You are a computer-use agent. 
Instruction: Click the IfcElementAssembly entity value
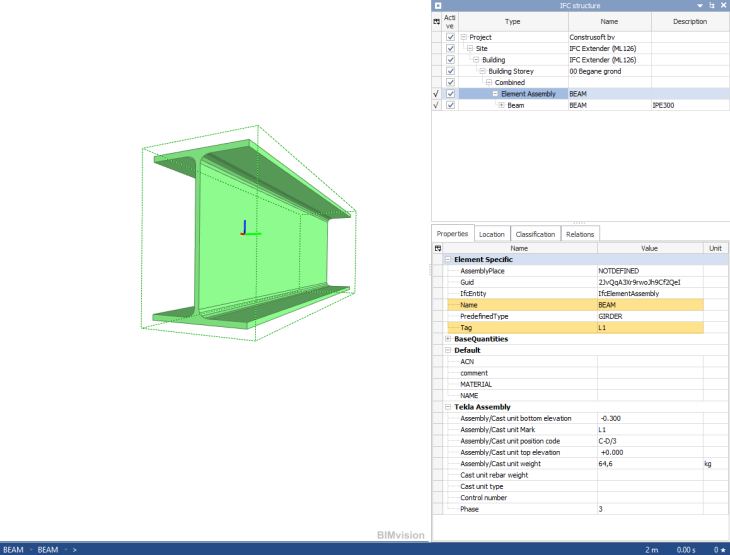pyautogui.click(x=629, y=293)
